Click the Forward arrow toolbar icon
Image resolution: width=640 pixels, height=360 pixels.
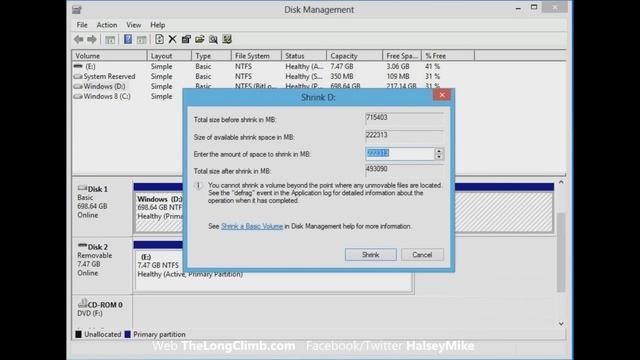[92, 40]
